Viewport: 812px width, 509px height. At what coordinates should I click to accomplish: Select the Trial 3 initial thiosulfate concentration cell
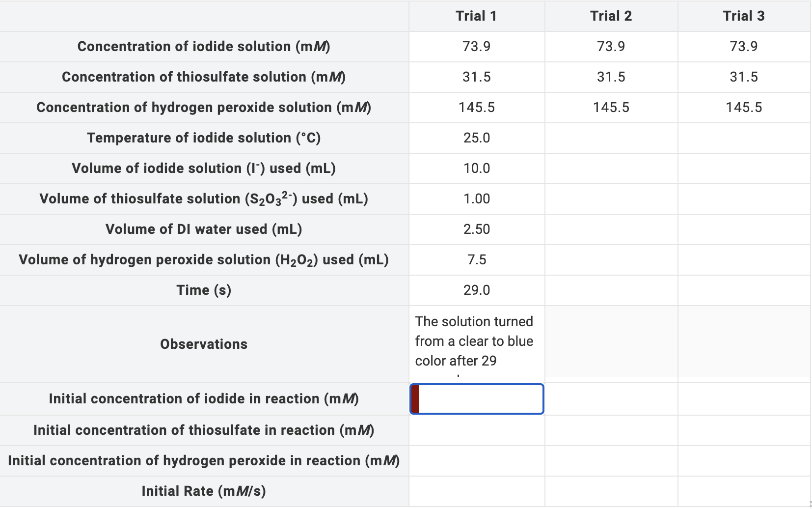(743, 430)
